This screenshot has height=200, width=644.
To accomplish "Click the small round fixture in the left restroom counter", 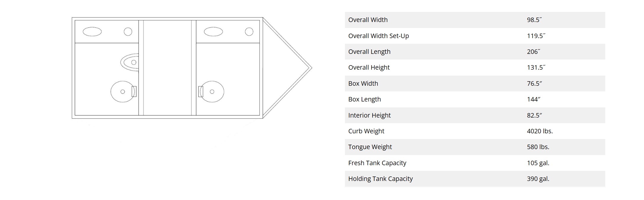I will pos(128,32).
